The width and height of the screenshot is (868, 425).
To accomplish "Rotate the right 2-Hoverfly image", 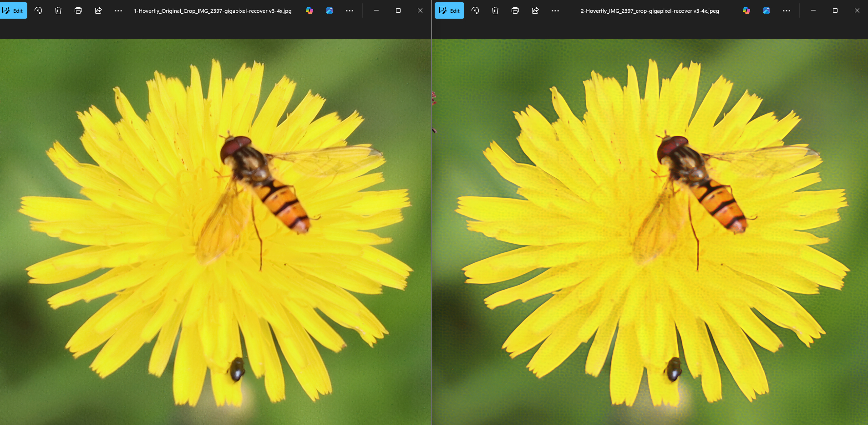I will pyautogui.click(x=475, y=10).
